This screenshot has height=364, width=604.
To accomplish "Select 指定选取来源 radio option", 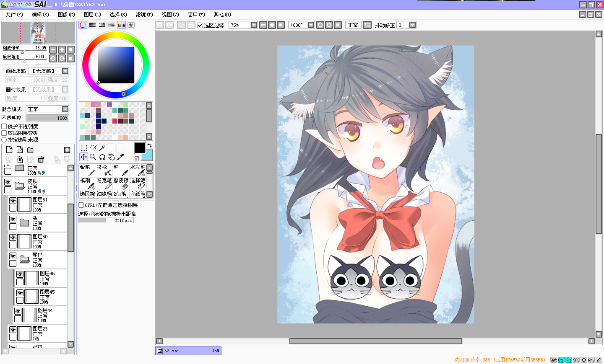I will pos(4,139).
